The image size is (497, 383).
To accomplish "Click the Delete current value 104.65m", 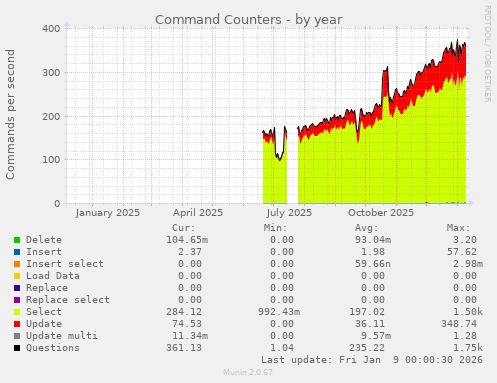I will click(187, 240).
